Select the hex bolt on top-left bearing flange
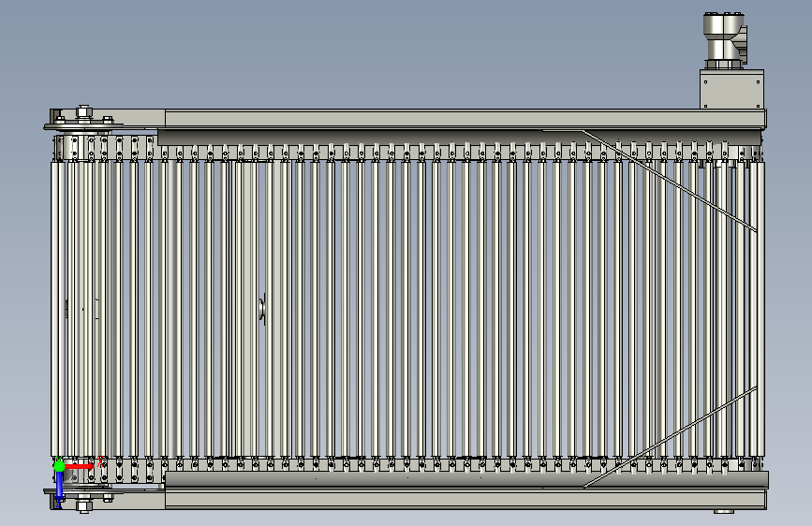Image resolution: width=812 pixels, height=526 pixels. (x=84, y=111)
